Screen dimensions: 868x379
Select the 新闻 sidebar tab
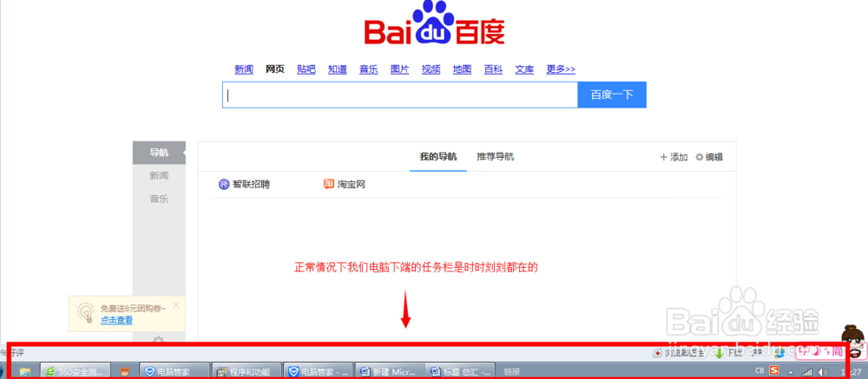[x=159, y=176]
